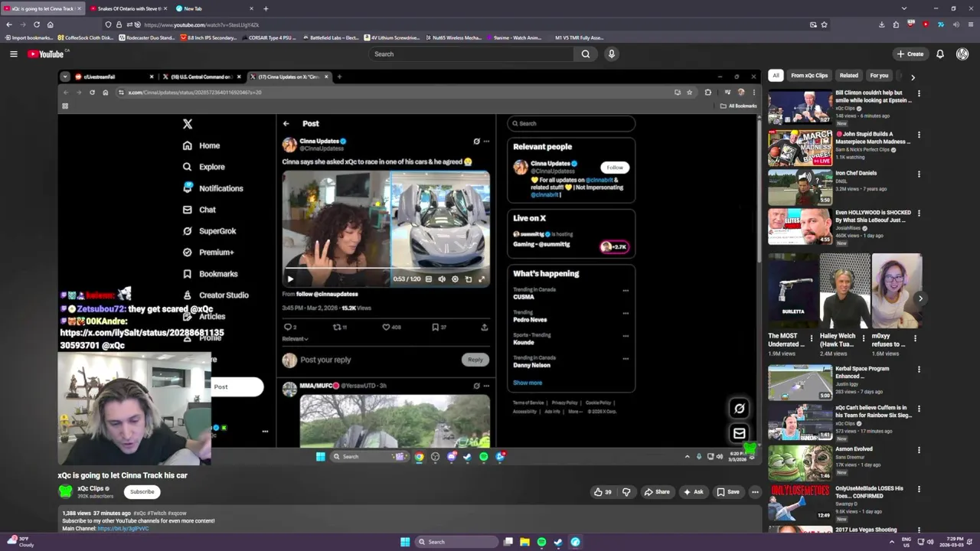Select the For you filter chip
The width and height of the screenshot is (980, 551).
879,76
